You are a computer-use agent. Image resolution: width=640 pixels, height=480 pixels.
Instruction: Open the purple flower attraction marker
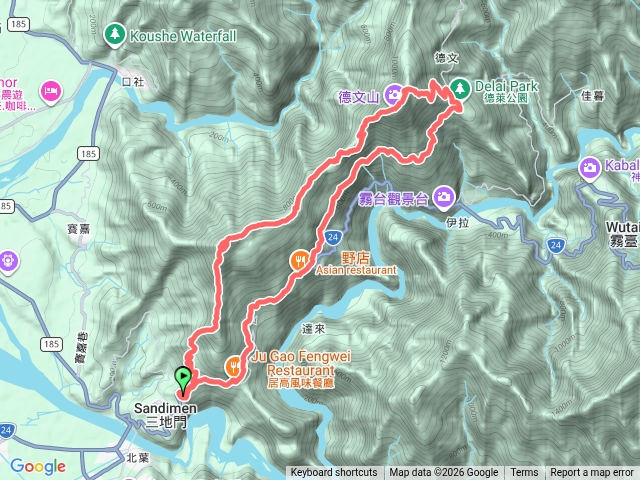pyautogui.click(x=7, y=261)
